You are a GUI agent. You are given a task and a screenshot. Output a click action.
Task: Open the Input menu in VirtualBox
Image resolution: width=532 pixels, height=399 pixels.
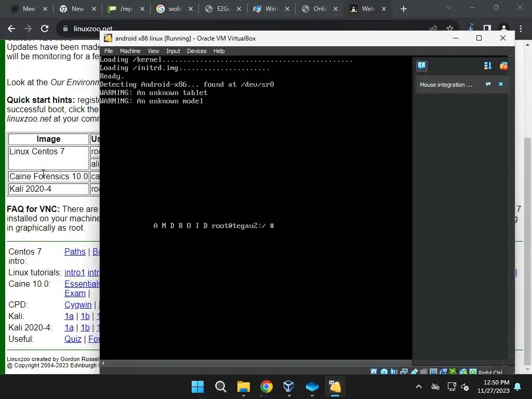[173, 51]
